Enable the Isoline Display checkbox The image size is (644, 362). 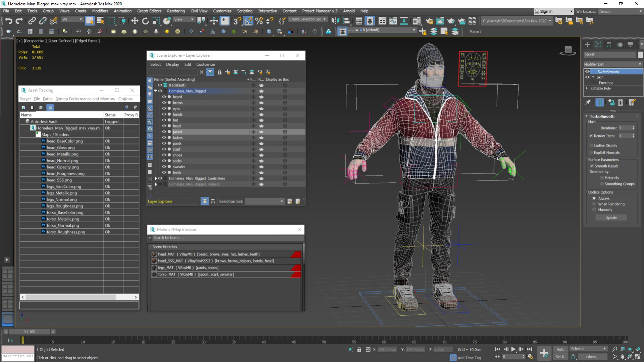[591, 145]
